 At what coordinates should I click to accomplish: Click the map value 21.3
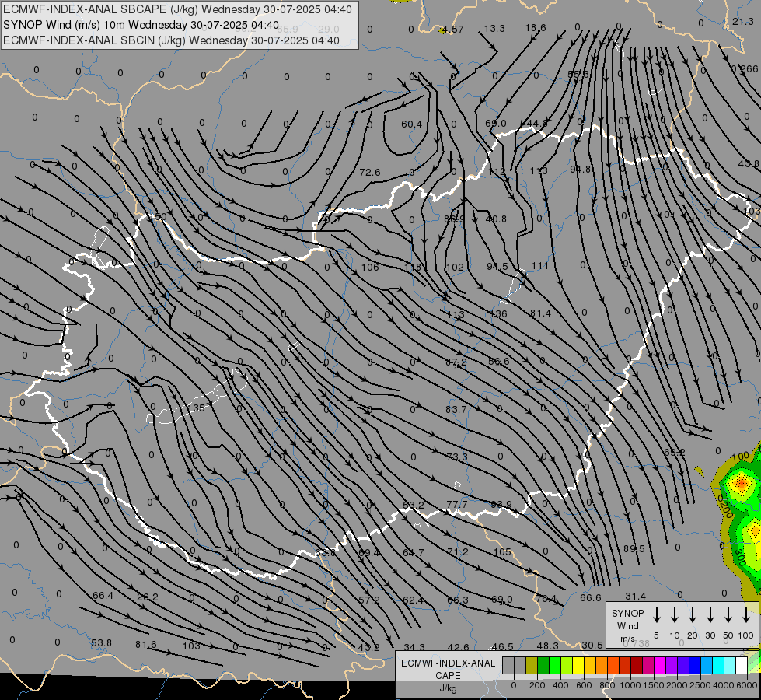(742, 21)
